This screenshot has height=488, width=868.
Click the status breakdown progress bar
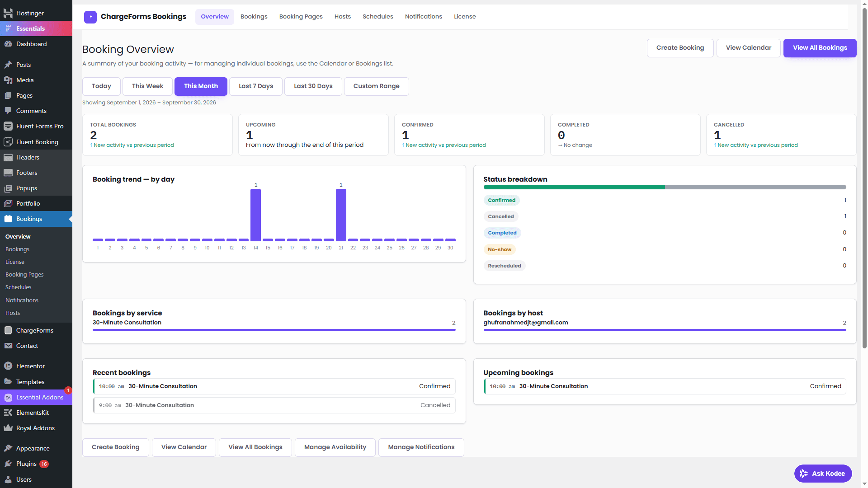[x=665, y=187]
